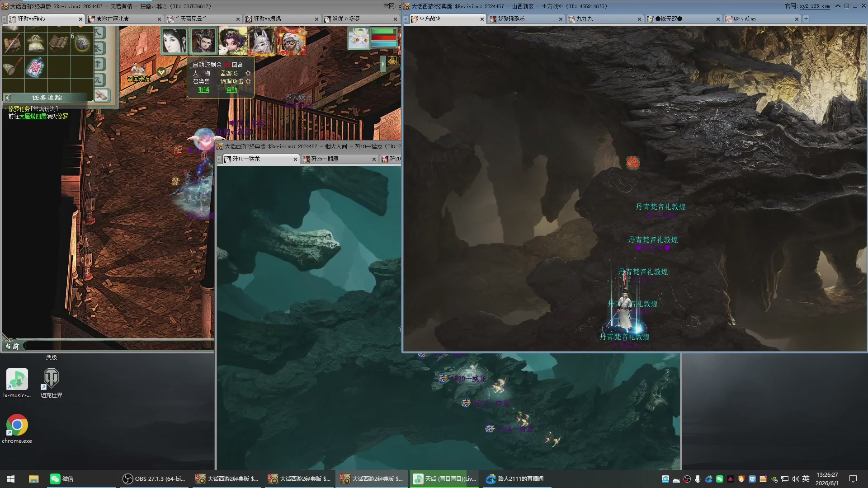
Task: Focus the chat input field
Action: (x=119, y=346)
